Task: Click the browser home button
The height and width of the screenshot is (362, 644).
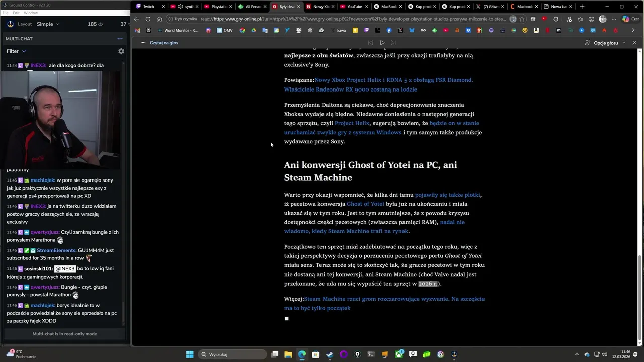Action: (159, 19)
